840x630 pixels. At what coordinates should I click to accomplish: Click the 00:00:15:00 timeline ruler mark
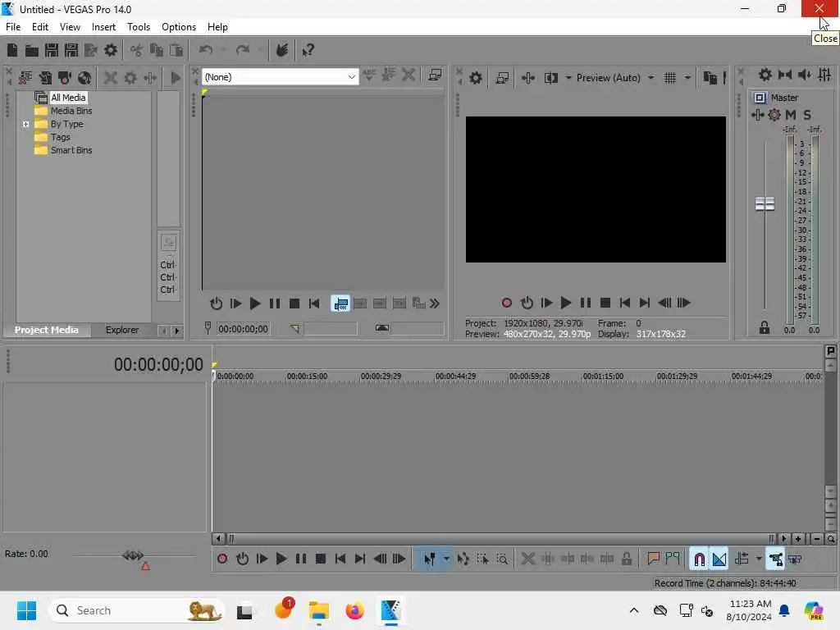(x=307, y=377)
